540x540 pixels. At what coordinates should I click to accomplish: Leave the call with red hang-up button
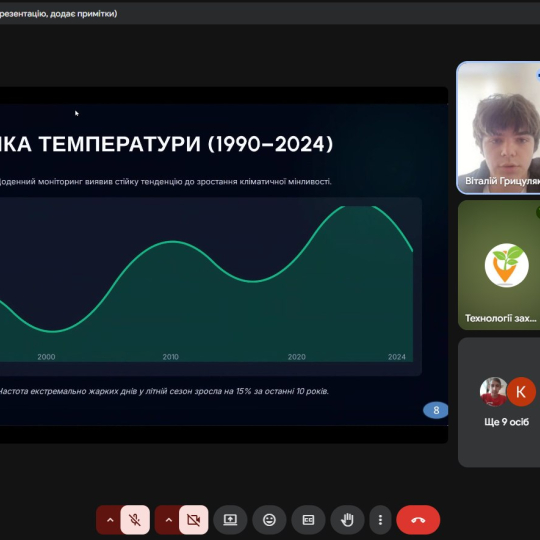pos(418,520)
